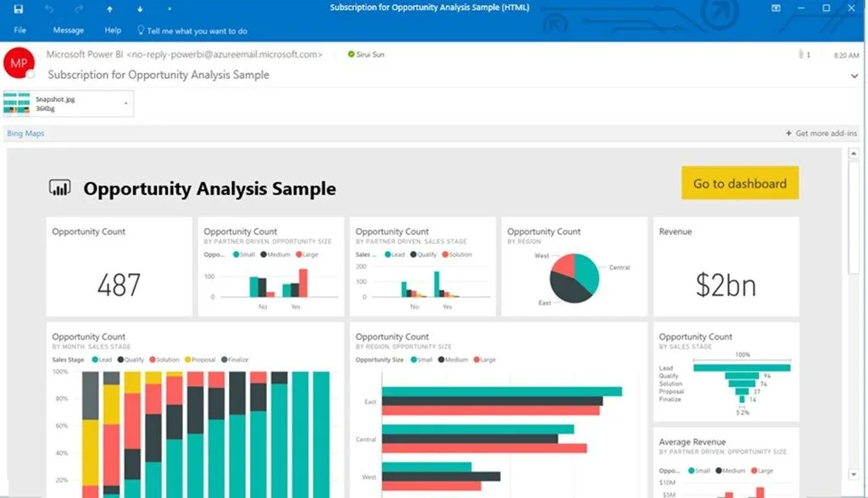
Task: Click the Undo arrow icon
Action: pos(49,8)
